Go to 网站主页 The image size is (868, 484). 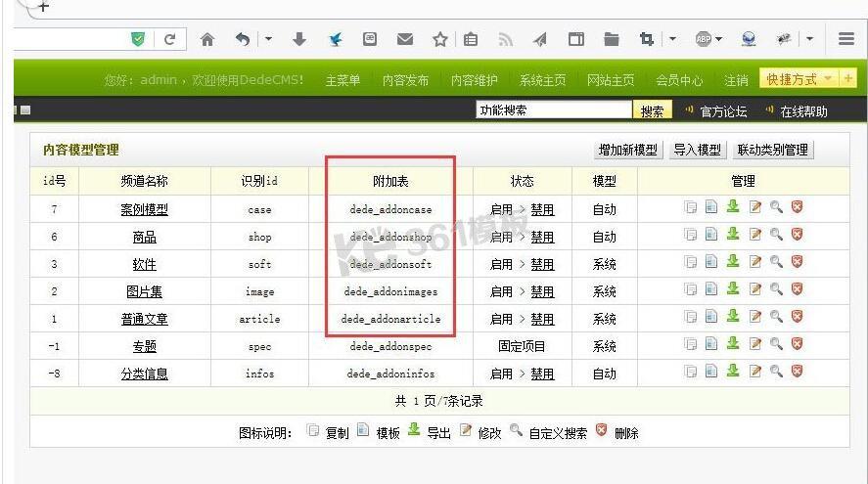coord(611,80)
